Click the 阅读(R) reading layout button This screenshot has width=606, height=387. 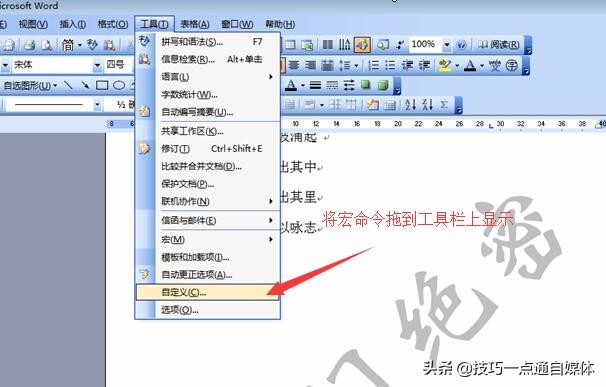[x=498, y=45]
